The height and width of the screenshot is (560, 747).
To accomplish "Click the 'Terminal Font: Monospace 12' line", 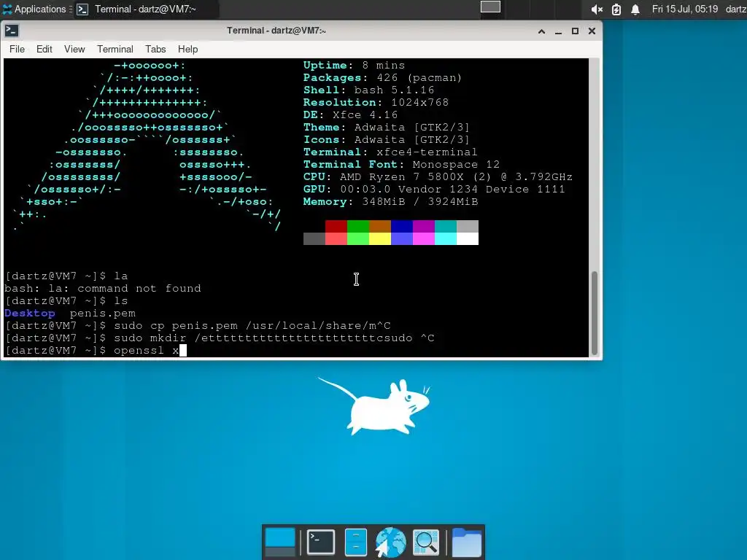I will point(401,164).
